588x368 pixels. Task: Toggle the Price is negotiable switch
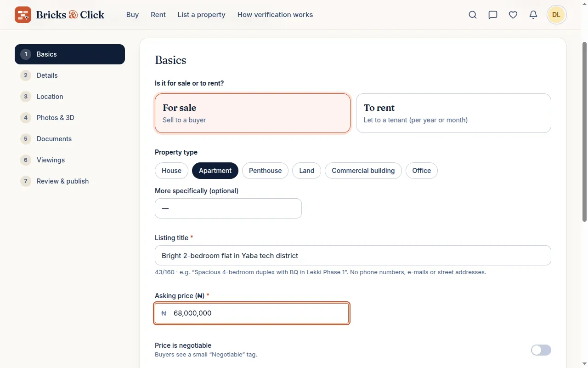point(541,350)
